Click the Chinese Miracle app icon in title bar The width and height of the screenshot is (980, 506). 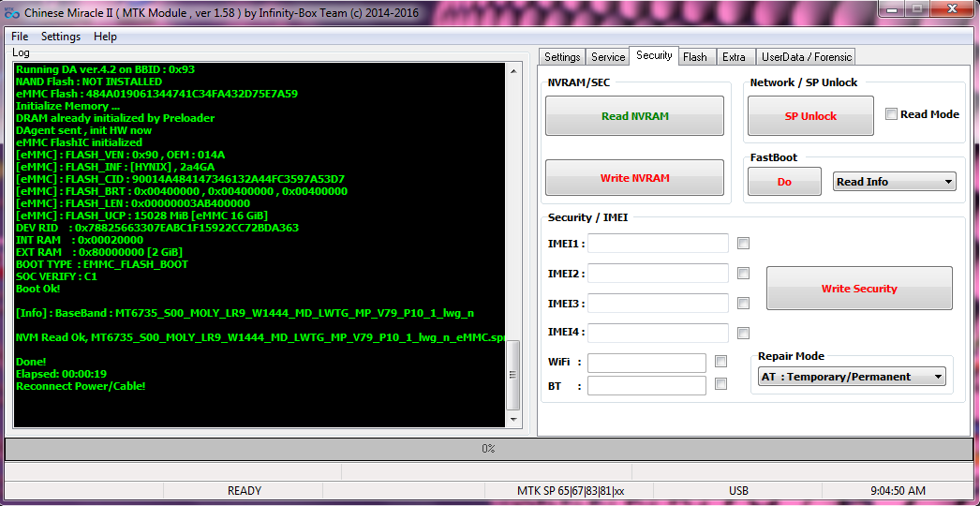pyautogui.click(x=12, y=12)
